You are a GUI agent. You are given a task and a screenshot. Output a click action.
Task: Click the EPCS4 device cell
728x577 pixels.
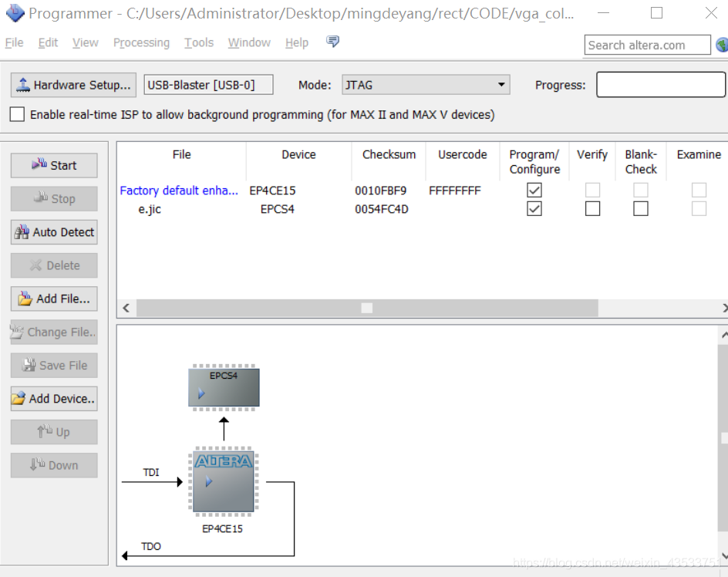pyautogui.click(x=277, y=209)
